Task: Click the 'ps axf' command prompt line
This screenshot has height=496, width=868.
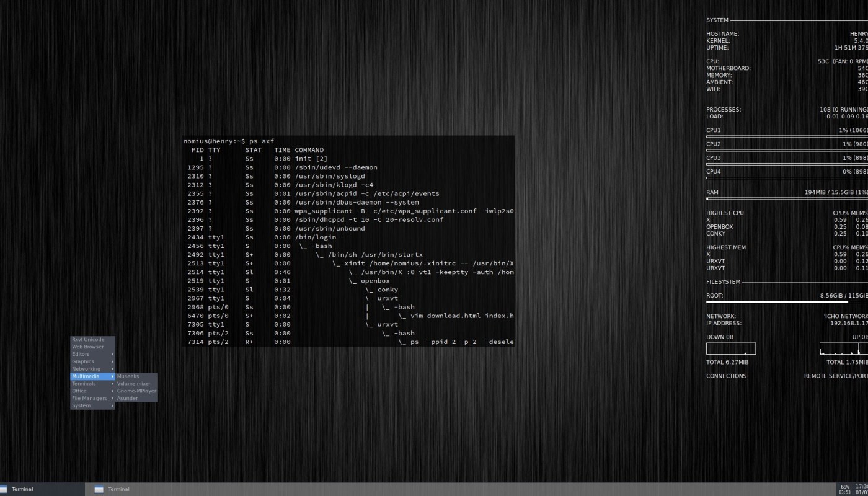Action: click(x=228, y=141)
